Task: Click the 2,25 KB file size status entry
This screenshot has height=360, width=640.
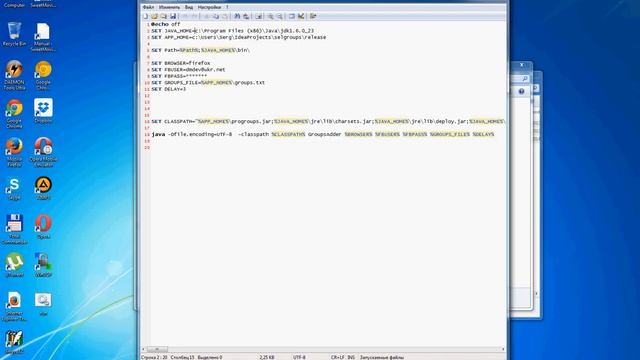Action: point(267,357)
